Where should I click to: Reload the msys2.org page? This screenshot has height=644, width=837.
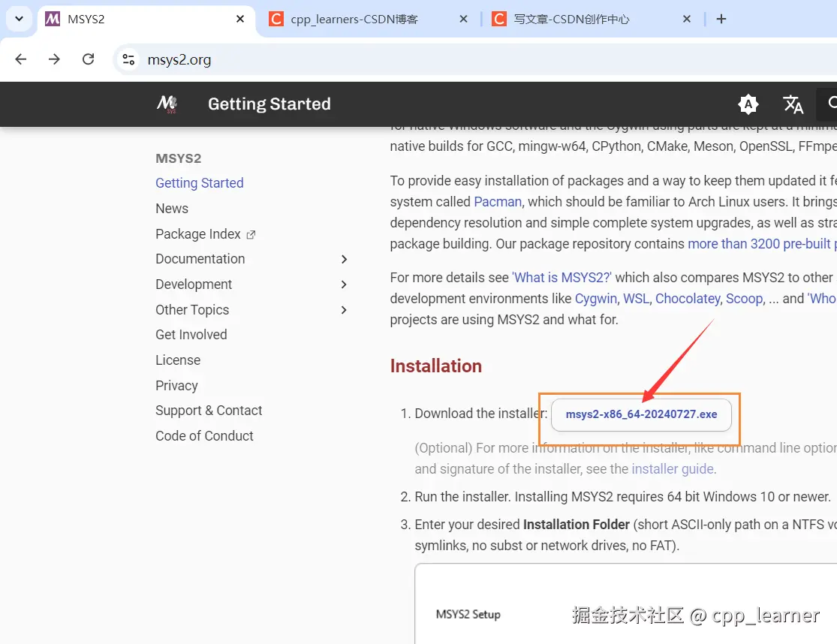pyautogui.click(x=88, y=59)
